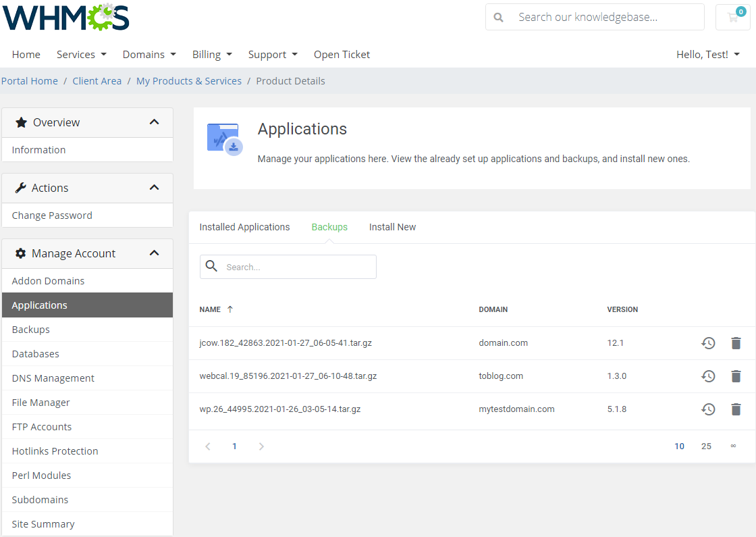Open Addon Domains in the sidebar
756x537 pixels.
(x=87, y=281)
